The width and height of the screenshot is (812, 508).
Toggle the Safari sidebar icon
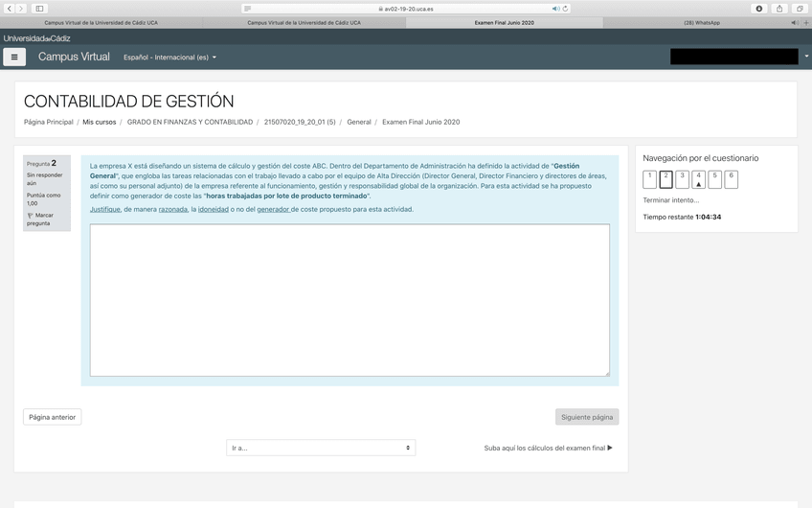coord(39,9)
